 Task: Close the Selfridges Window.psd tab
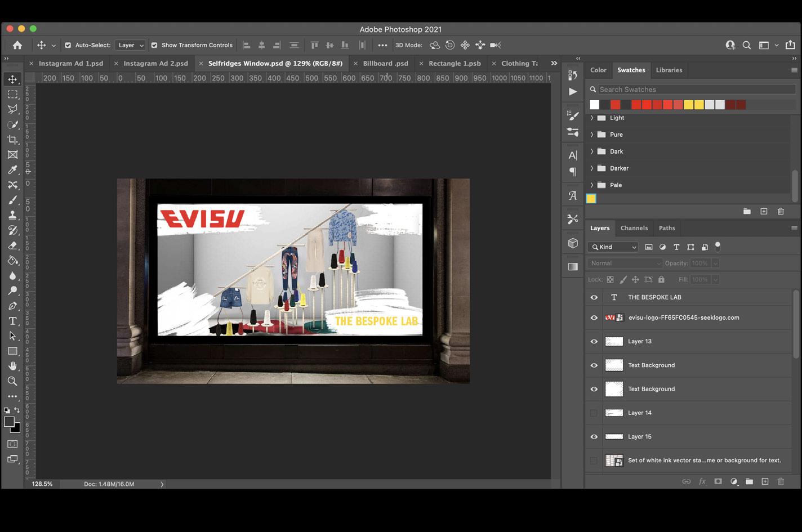[201, 64]
